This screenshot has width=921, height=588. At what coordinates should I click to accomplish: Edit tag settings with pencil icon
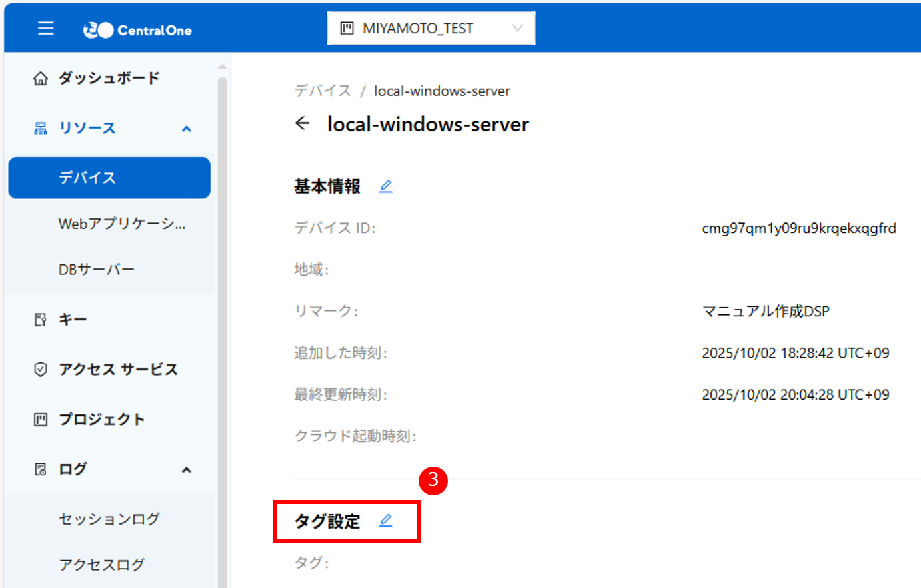[385, 521]
